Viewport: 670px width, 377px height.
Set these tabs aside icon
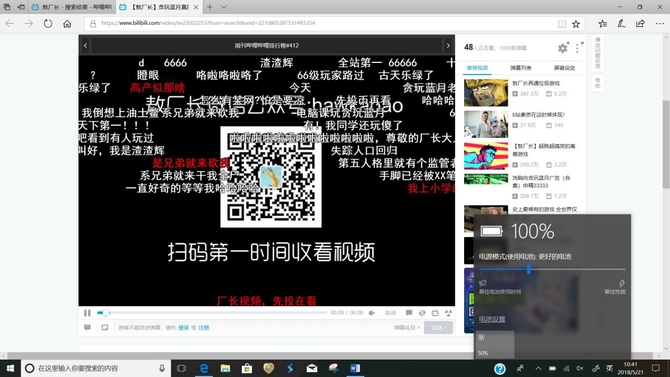pos(21,7)
